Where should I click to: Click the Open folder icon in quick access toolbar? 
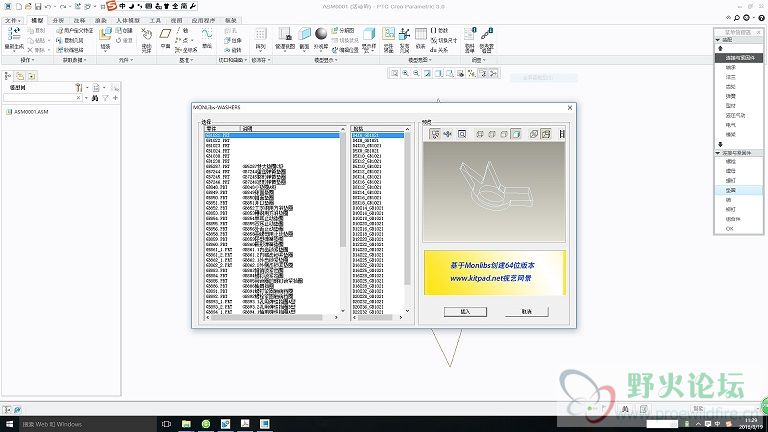point(28,6)
